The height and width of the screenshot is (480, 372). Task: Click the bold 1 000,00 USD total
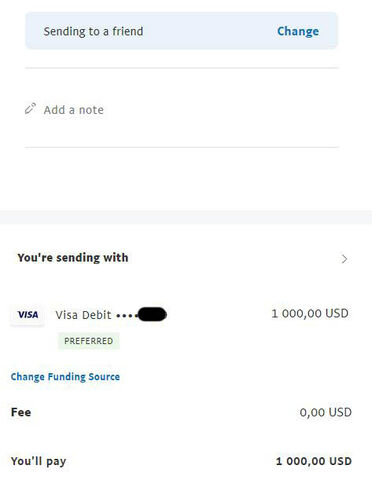(314, 461)
